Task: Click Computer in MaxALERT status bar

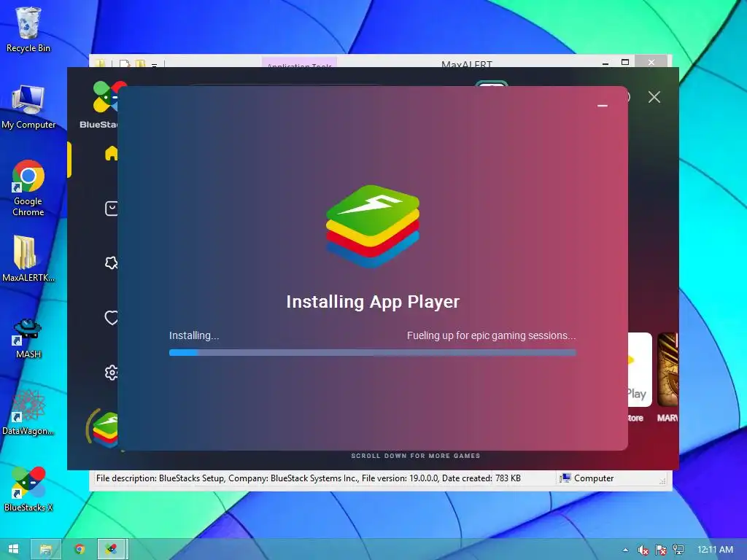Action: 587,478
